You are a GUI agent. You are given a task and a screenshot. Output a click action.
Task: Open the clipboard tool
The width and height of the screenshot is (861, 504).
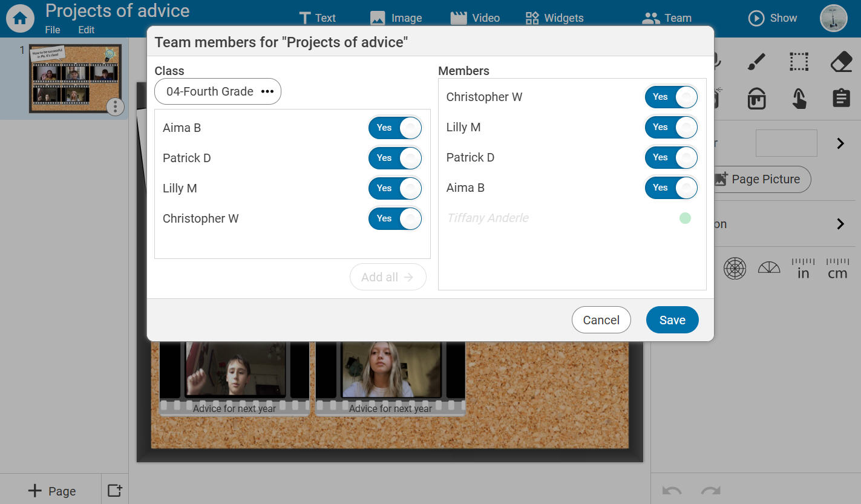click(841, 98)
